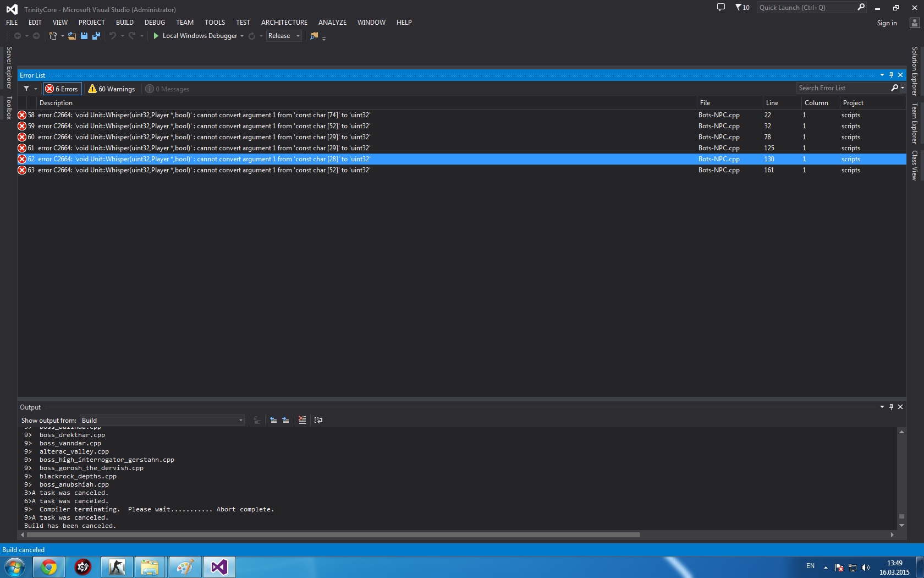The height and width of the screenshot is (578, 924).
Task: Click the Visual Studio logo icon
Action: (12, 9)
